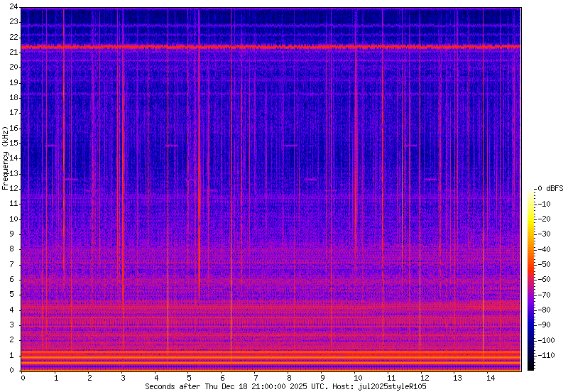Click the 0 kHz frequency axis label
The width and height of the screenshot is (568, 392).
point(16,370)
